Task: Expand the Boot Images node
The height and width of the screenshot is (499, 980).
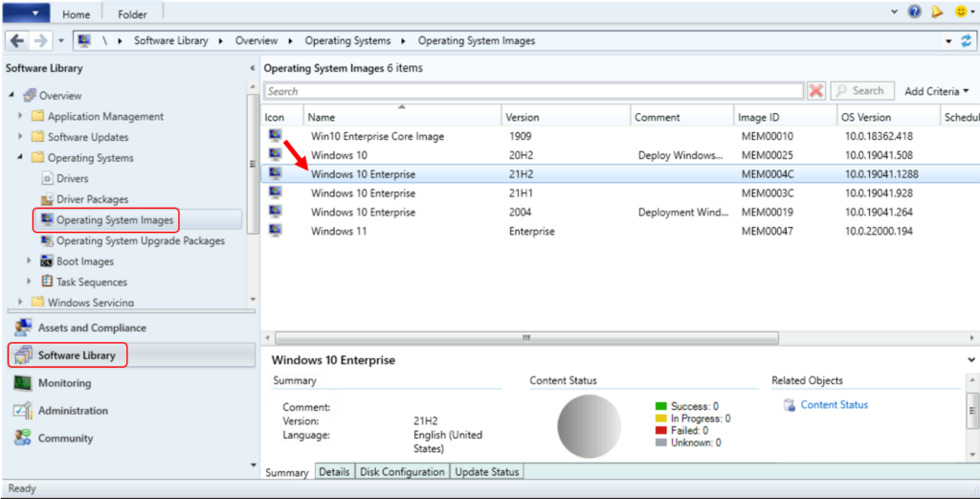Action: click(x=29, y=261)
